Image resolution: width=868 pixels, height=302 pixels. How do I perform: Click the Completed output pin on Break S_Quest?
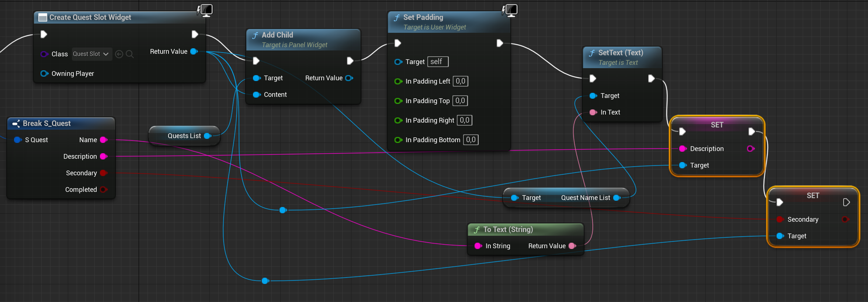pos(104,190)
